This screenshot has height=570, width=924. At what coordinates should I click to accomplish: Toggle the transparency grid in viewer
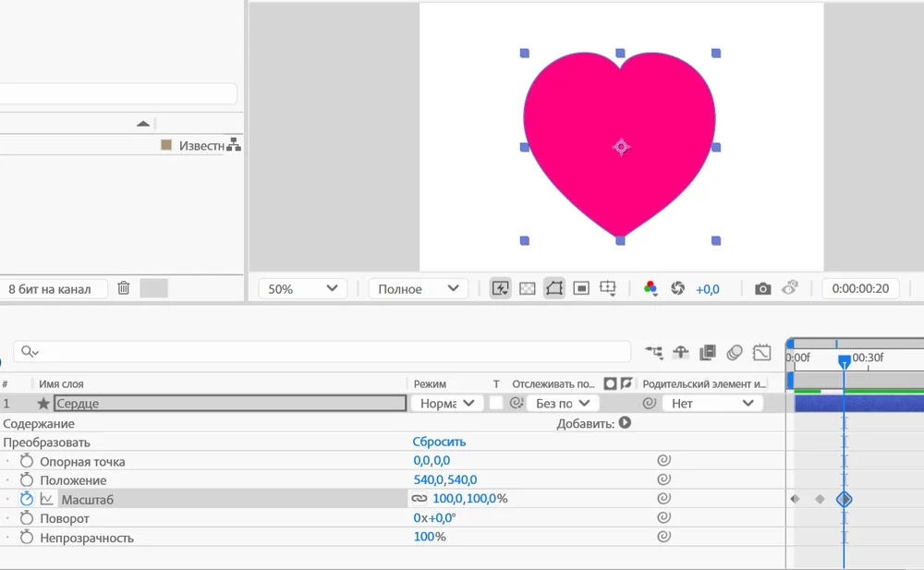pos(528,288)
